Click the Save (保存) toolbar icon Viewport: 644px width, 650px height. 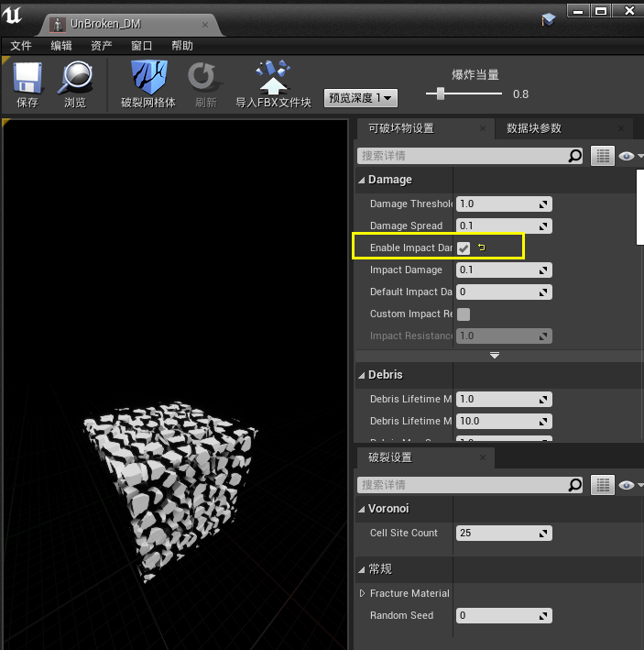(27, 78)
